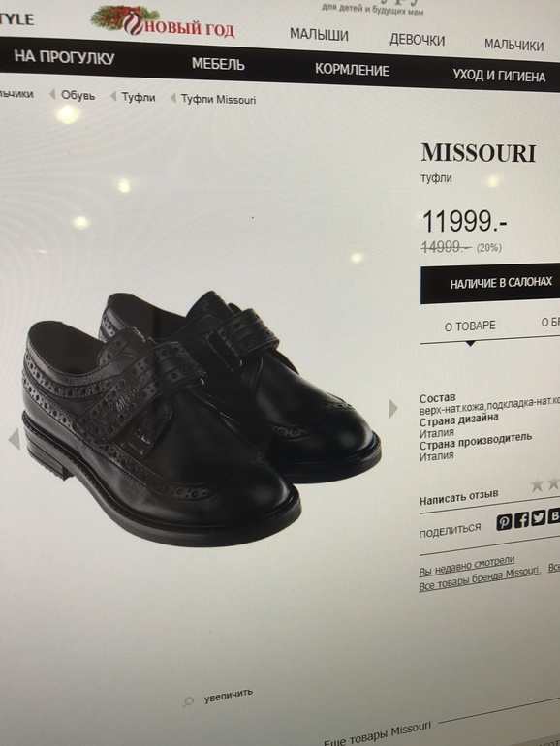
Task: Select the О товаре tab
Action: tap(470, 326)
